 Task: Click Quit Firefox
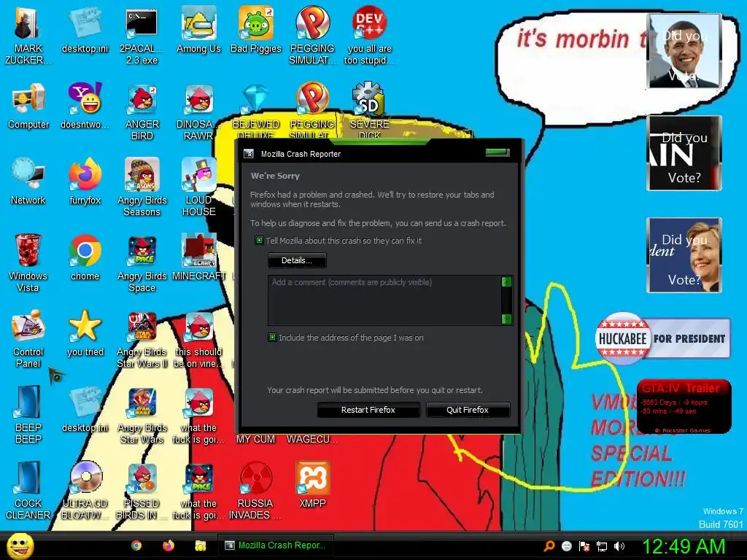pos(468,410)
